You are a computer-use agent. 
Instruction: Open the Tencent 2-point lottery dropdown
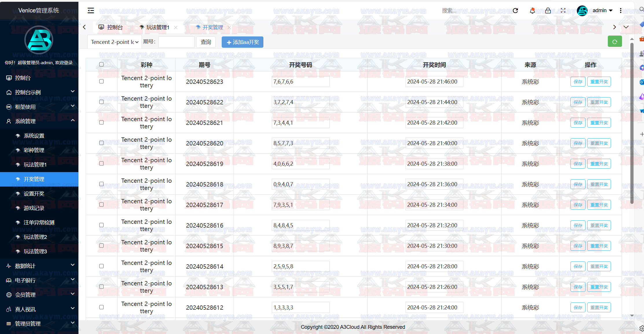pos(115,42)
